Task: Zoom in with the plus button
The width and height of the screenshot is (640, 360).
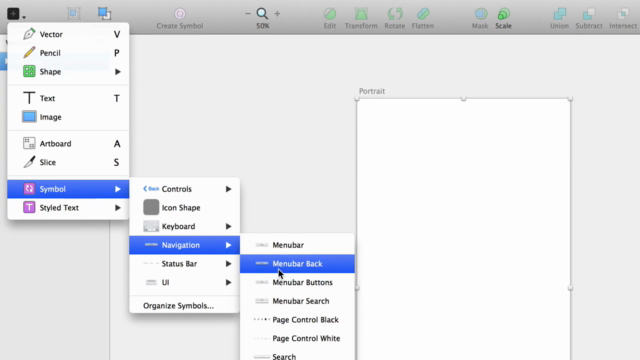Action: pyautogui.click(x=277, y=13)
